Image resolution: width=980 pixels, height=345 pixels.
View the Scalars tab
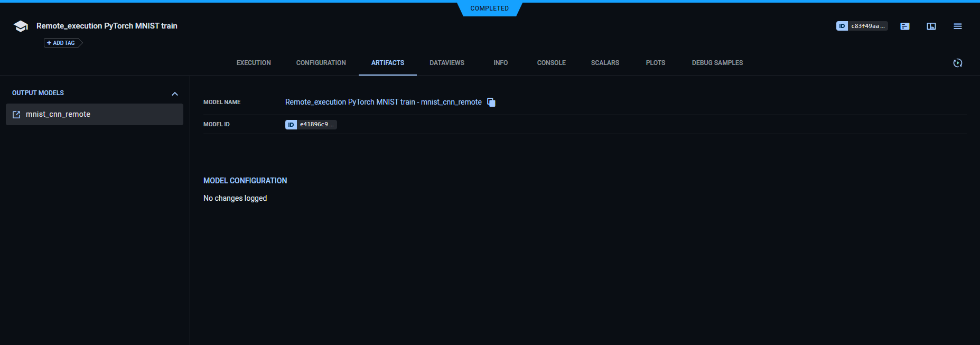coord(605,63)
